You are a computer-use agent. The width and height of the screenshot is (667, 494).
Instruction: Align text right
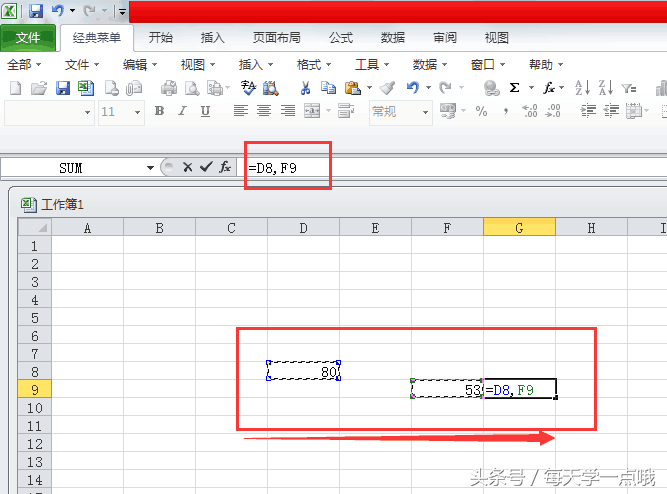pos(288,111)
